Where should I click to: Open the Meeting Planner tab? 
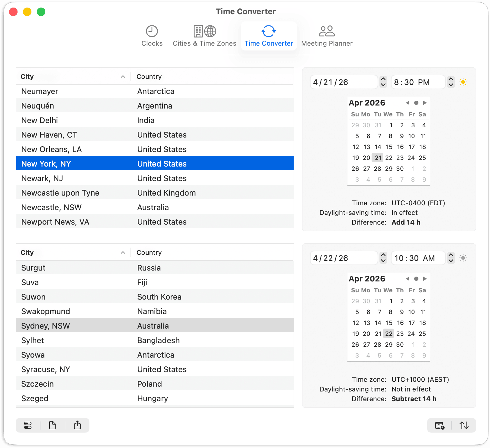[x=327, y=36]
